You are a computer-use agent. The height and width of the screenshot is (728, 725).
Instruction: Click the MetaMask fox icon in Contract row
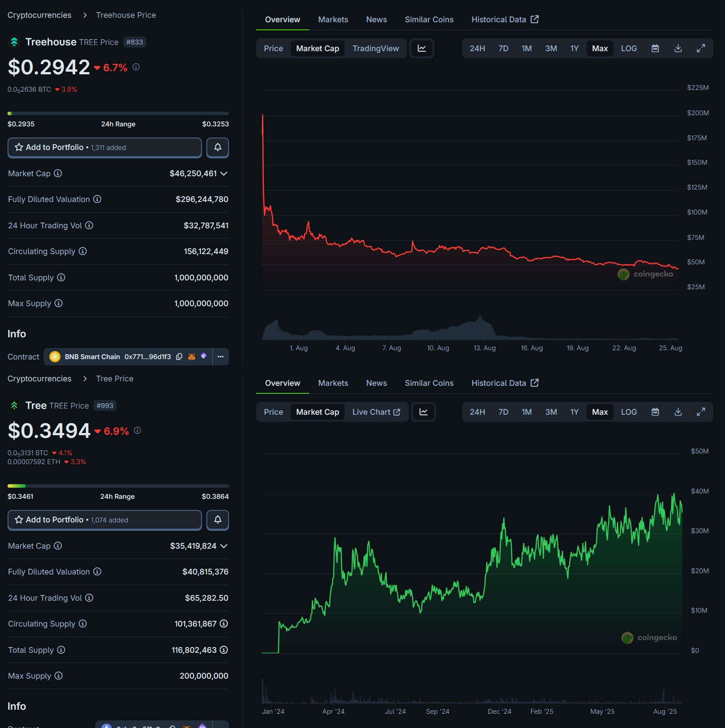192,356
